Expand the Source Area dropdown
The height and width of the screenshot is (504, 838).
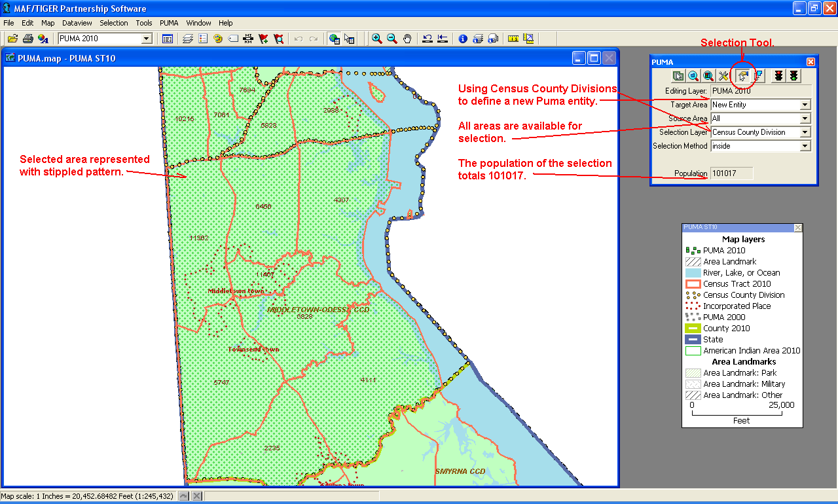pos(805,118)
